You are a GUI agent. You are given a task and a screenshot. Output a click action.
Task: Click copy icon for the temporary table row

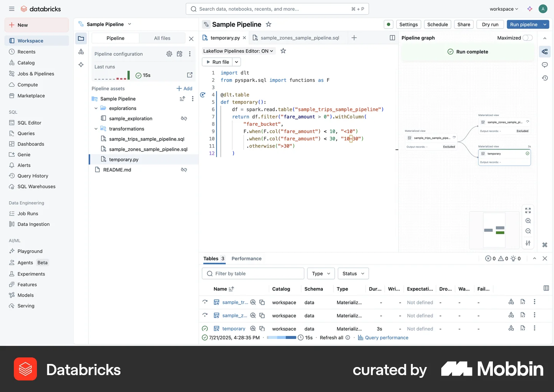[x=262, y=329]
